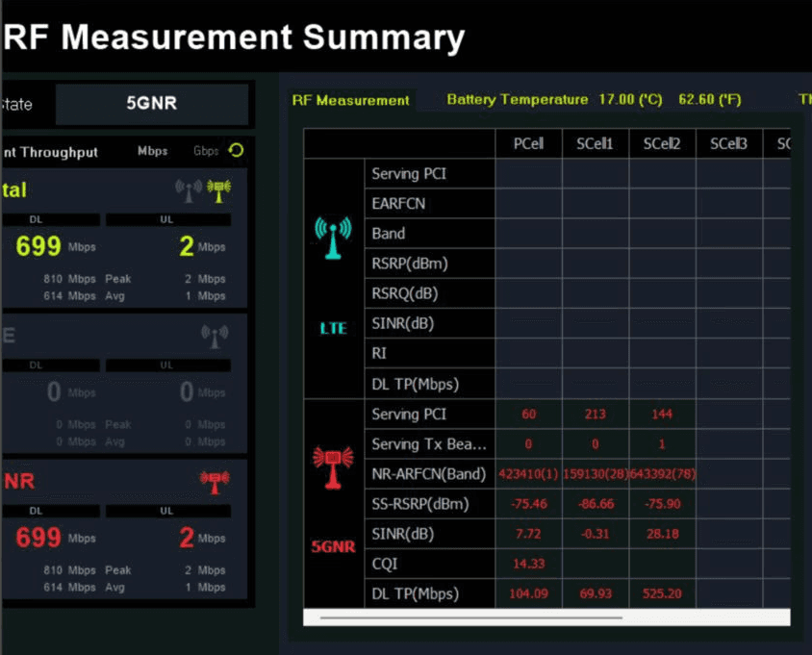This screenshot has width=812, height=655.
Task: Click PCell DL TP value 104.09
Action: point(529,593)
